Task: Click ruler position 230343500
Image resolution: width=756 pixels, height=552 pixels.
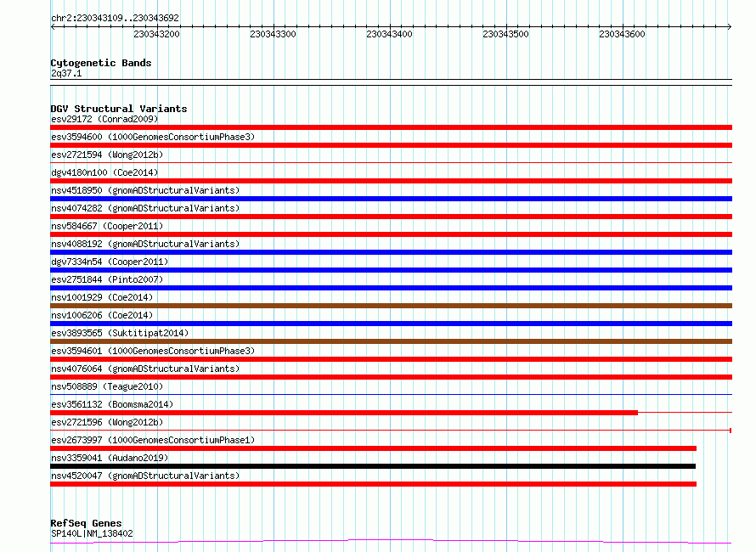Action: click(505, 34)
